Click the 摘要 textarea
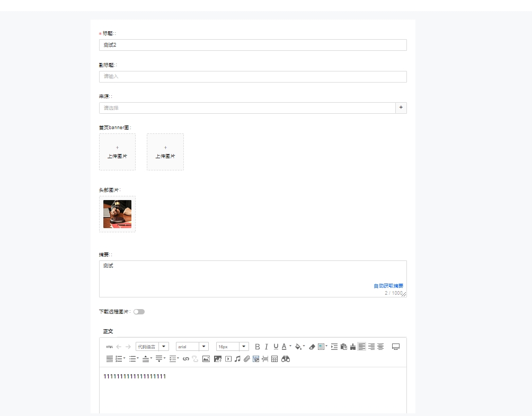Viewport: 532px width, 416px height. (x=253, y=279)
